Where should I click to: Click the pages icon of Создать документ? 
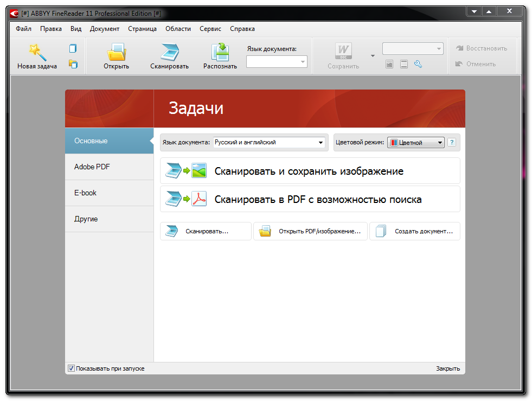click(x=381, y=231)
